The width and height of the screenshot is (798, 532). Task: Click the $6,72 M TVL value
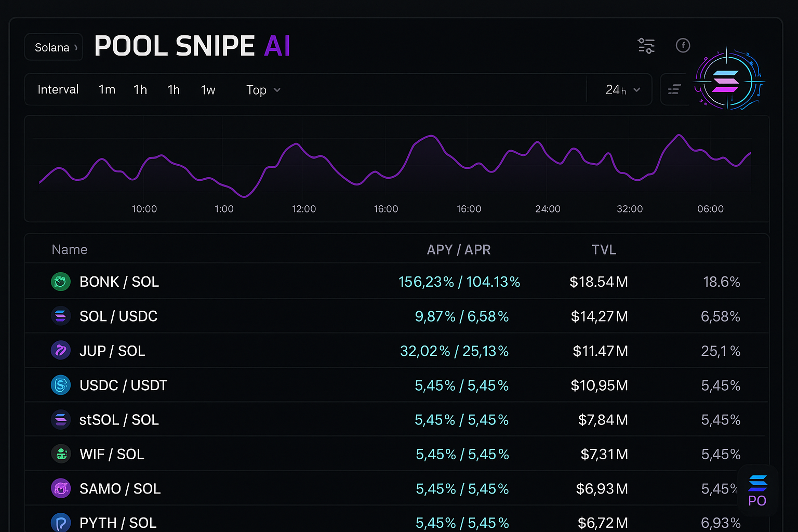603,523
